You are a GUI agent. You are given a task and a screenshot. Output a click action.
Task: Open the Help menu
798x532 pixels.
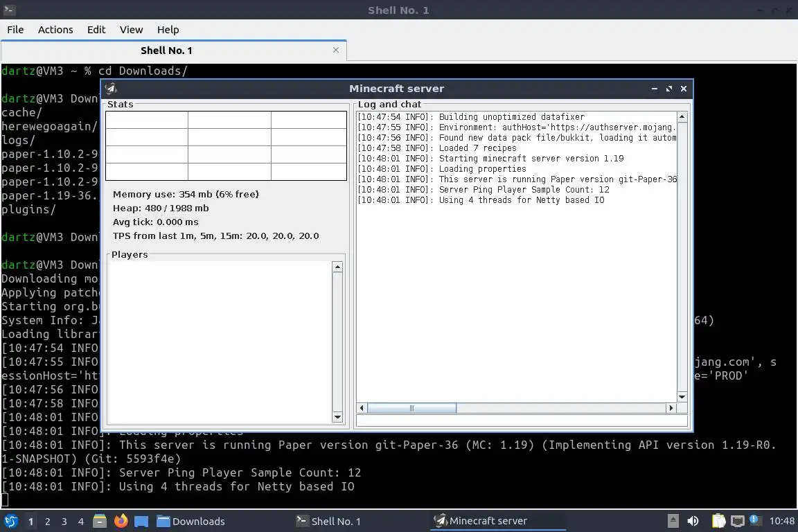coord(168,30)
